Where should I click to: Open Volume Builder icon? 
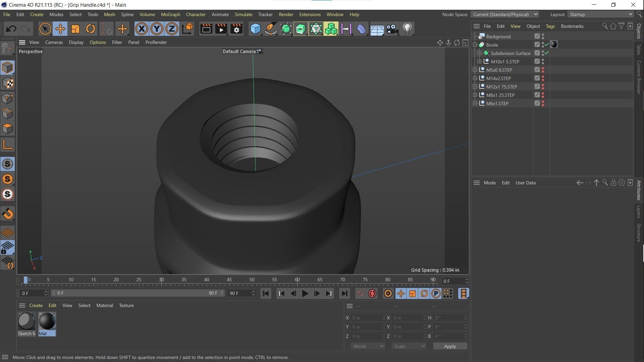(331, 29)
